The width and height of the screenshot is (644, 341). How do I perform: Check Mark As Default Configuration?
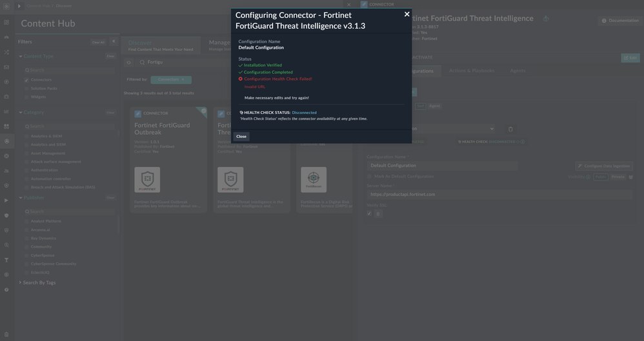tap(369, 177)
